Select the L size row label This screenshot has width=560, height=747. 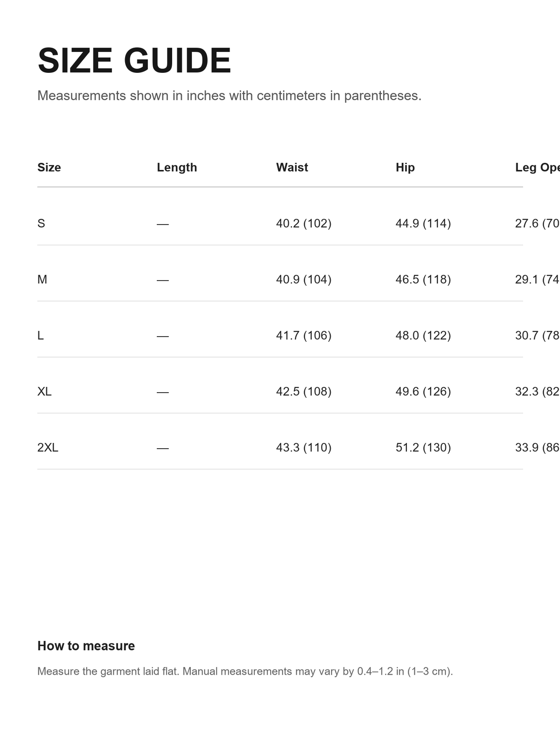tap(41, 335)
